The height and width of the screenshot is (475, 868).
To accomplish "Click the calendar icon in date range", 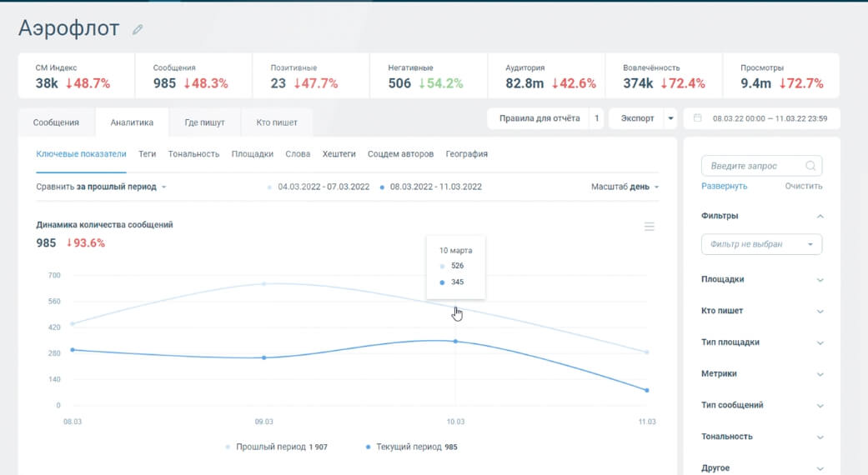I will (x=698, y=117).
